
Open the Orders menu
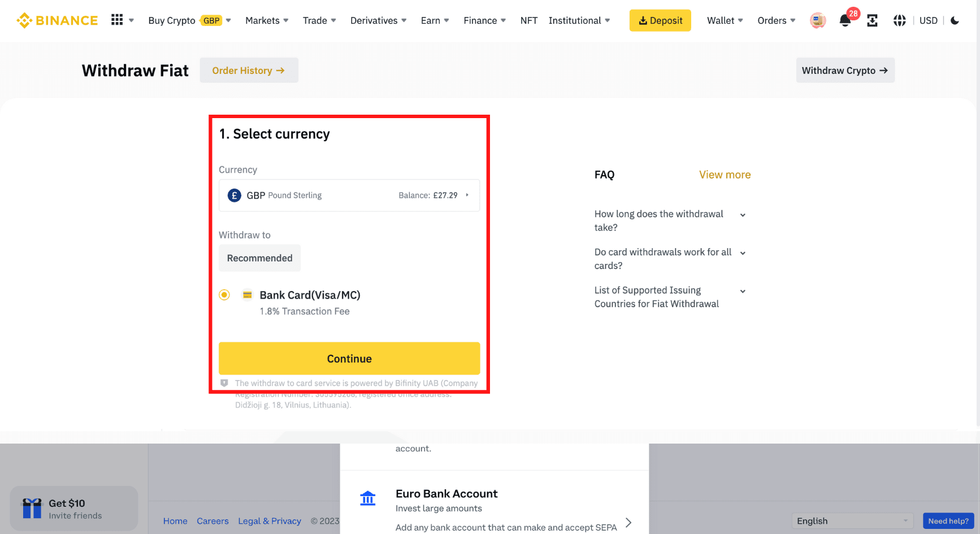777,20
